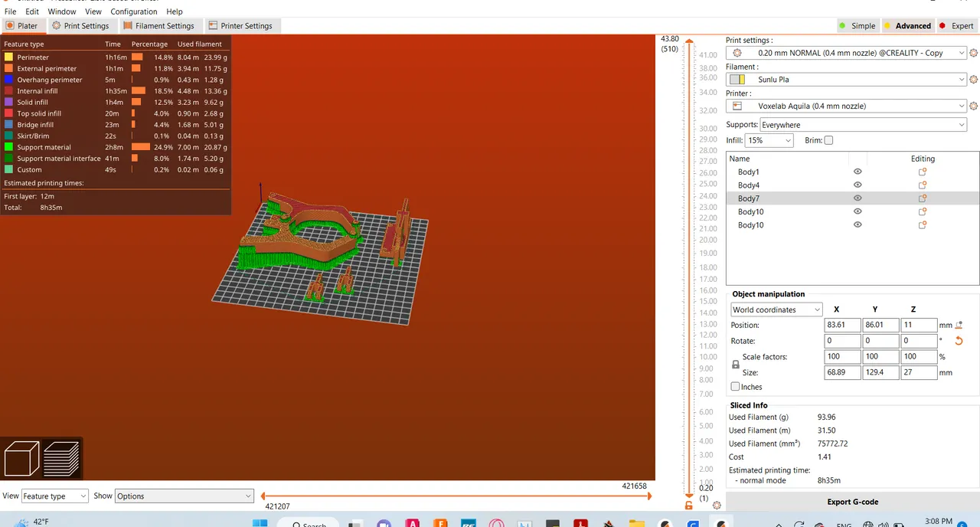Toggle the Inches checkbox
Viewport: 980px width, 527px height.
pyautogui.click(x=735, y=387)
